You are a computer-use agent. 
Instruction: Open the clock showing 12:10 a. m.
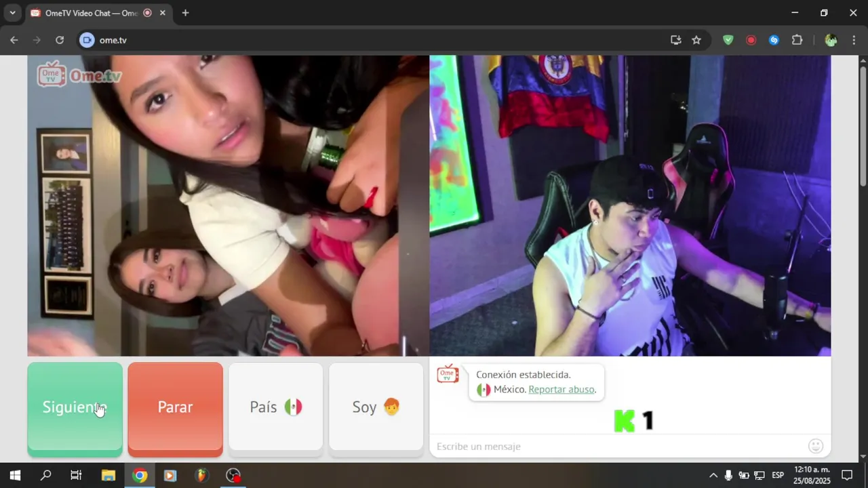[x=812, y=475]
